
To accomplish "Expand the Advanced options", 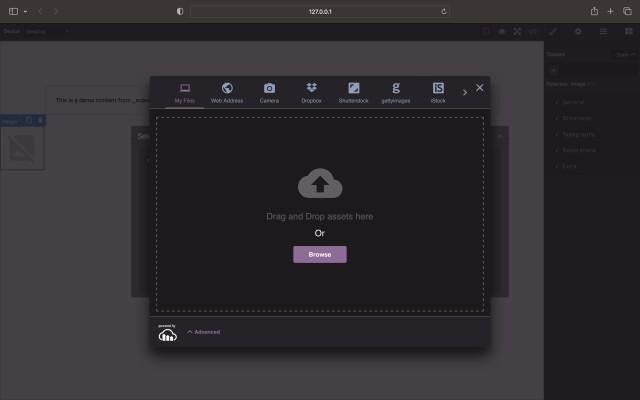I will click(204, 332).
